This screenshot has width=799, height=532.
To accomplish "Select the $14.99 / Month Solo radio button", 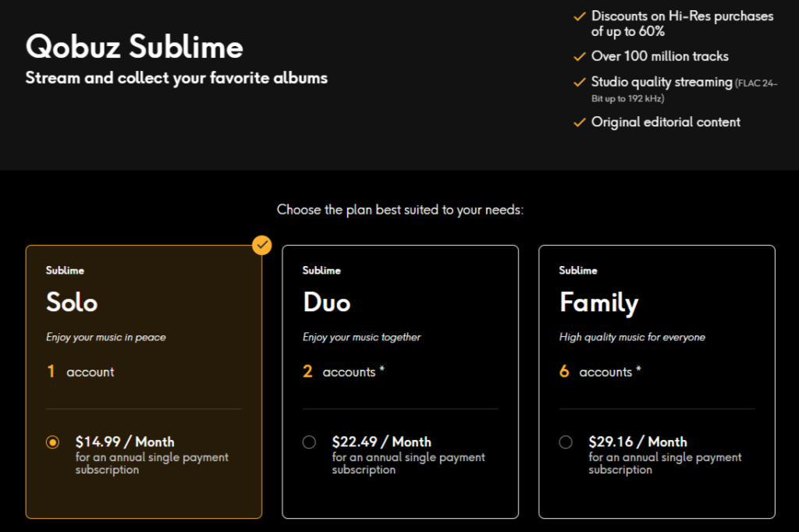I will click(52, 442).
